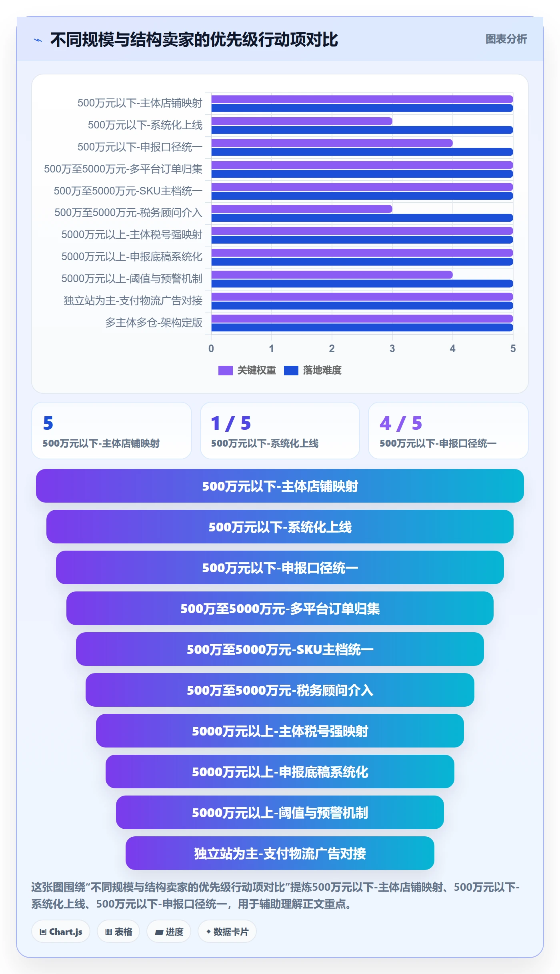
Task: Click chart axis label 500万至5000万元-SKU主档统一
Action: point(128,191)
